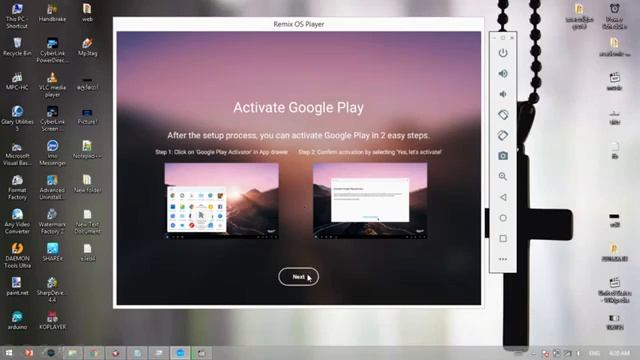This screenshot has height=360, width=640.
Task: Click the Remix OS Player title bar
Action: pyautogui.click(x=298, y=24)
